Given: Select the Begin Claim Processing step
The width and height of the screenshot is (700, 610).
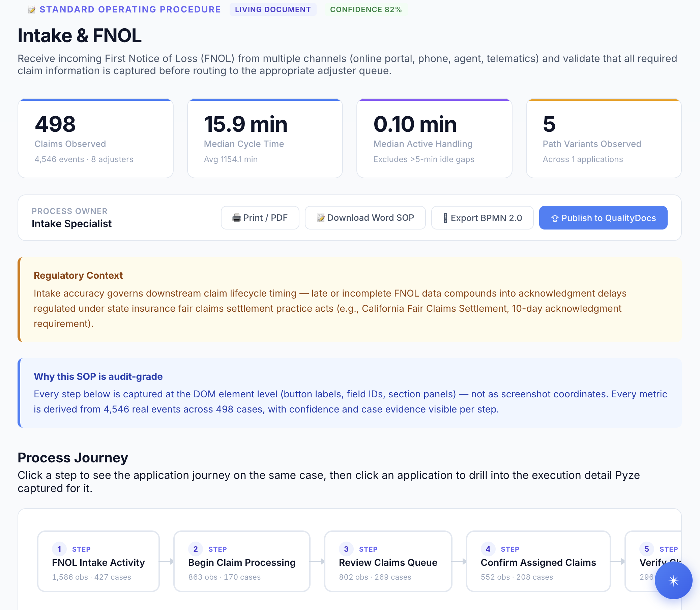Looking at the screenshot, I should click(x=241, y=561).
